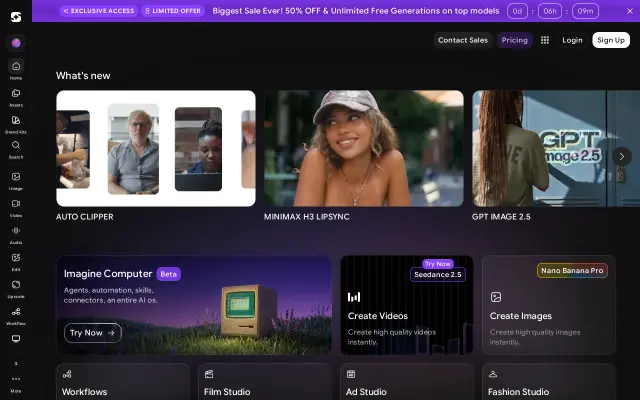Open the Auto Clipper thumbnail
Screen dimensions: 640x400
pyautogui.click(x=156, y=149)
